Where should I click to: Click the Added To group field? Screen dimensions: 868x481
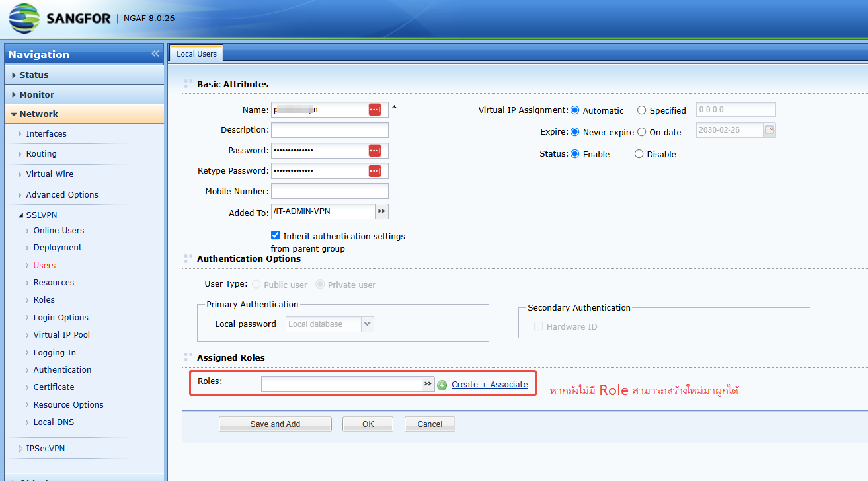pos(323,212)
